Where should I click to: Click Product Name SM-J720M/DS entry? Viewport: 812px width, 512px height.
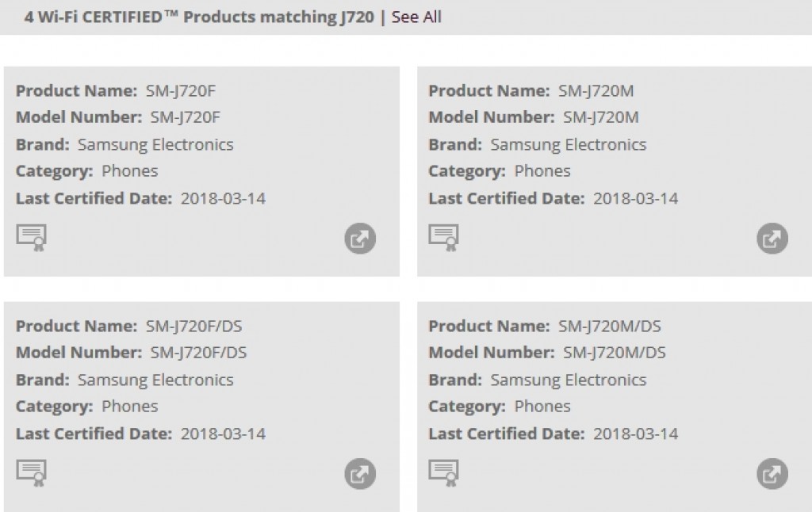tap(610, 326)
